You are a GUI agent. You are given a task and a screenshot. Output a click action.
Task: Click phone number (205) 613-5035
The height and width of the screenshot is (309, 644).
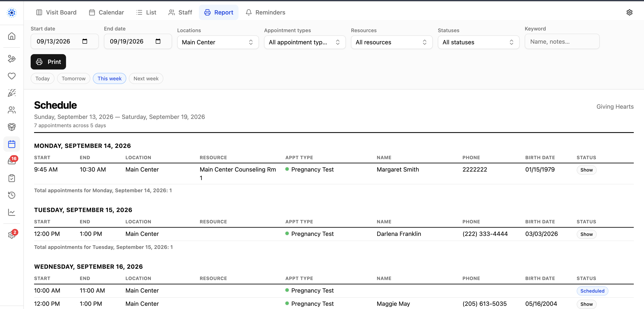tap(484, 304)
